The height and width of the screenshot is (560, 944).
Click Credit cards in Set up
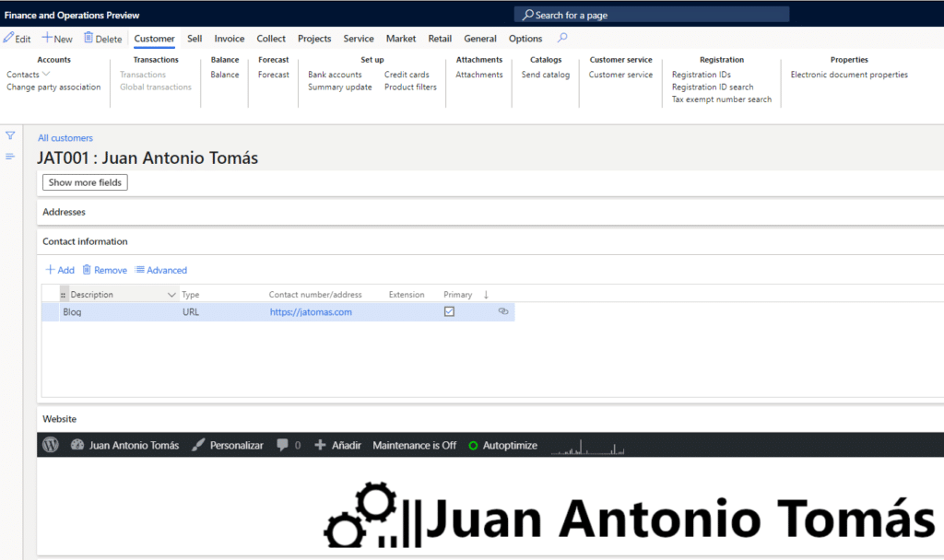(x=407, y=75)
